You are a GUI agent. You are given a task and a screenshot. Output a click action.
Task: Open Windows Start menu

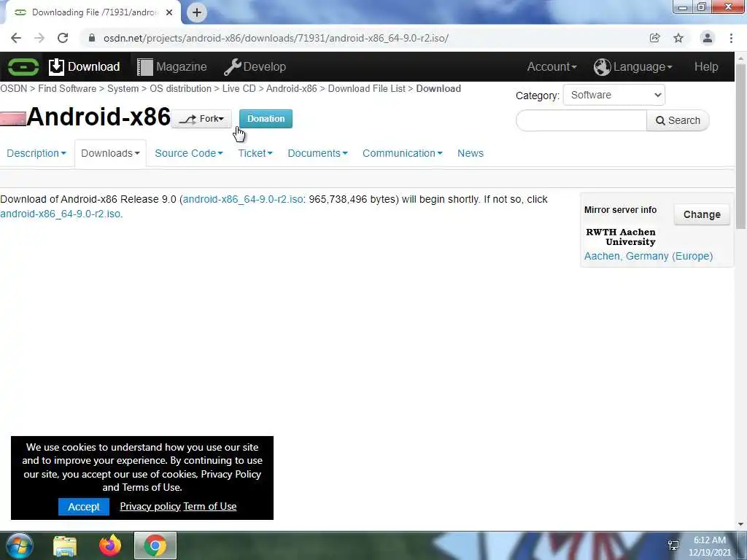(20, 545)
